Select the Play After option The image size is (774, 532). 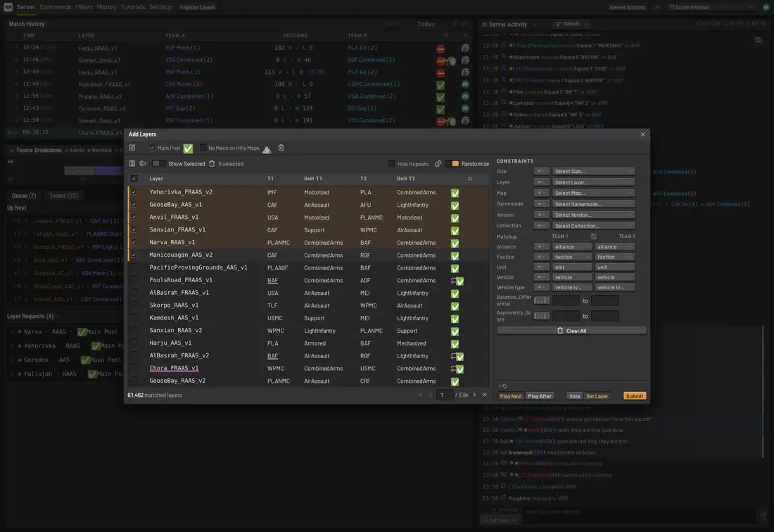point(540,395)
